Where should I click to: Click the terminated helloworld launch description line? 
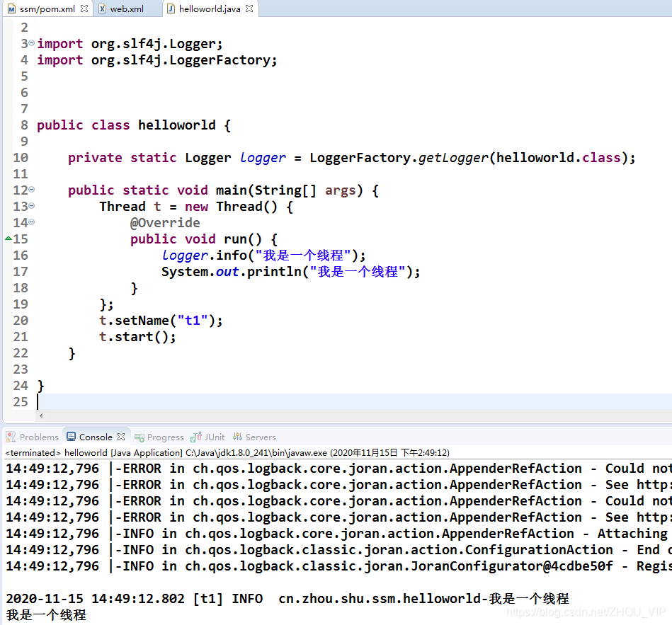pos(227,452)
